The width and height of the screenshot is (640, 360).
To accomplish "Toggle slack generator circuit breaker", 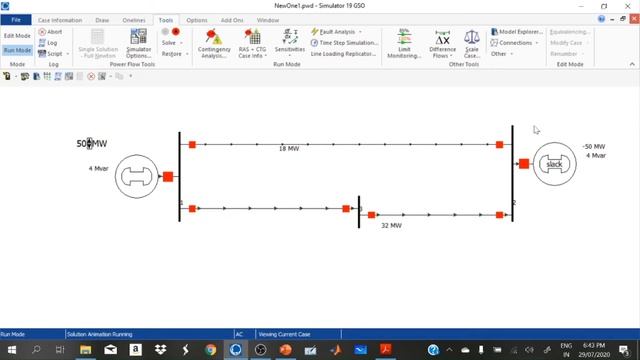I will point(524,164).
